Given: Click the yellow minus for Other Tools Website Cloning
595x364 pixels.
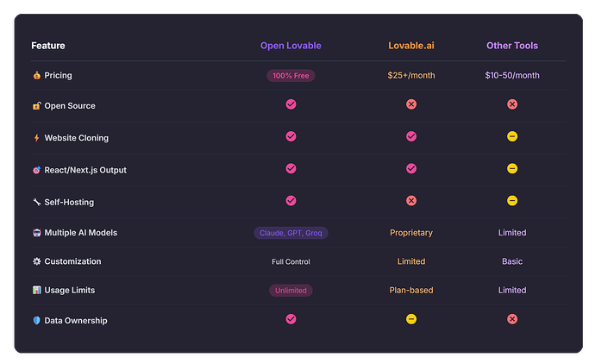Looking at the screenshot, I should pyautogui.click(x=512, y=136).
